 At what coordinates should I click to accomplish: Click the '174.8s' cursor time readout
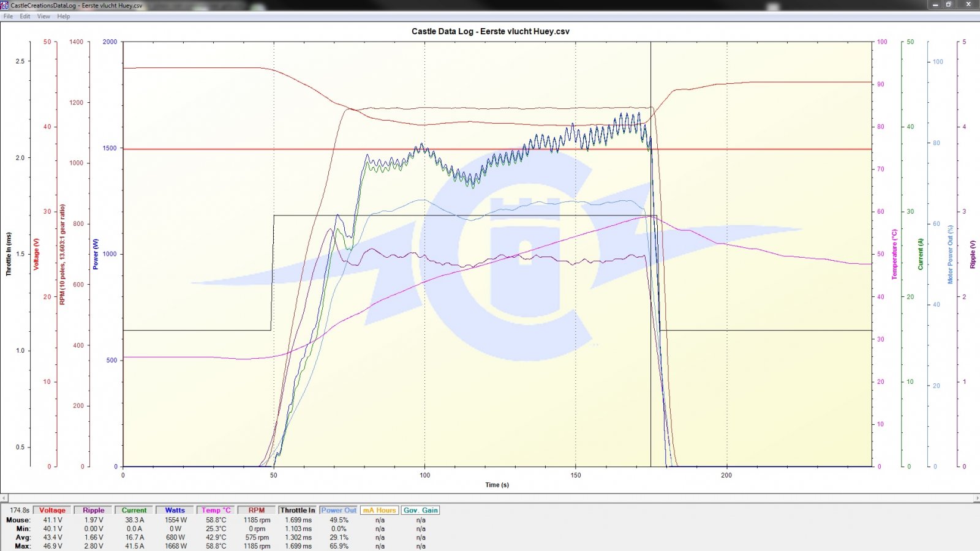(x=20, y=510)
